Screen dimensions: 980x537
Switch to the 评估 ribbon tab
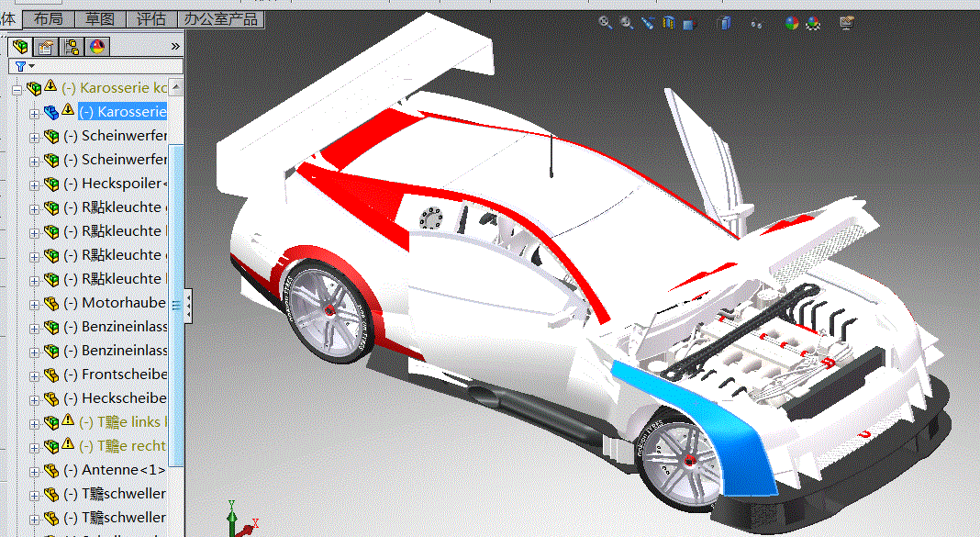tap(150, 18)
